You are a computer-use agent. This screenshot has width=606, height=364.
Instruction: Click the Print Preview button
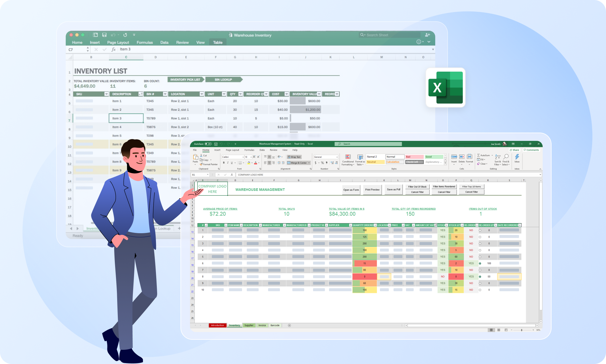point(372,190)
